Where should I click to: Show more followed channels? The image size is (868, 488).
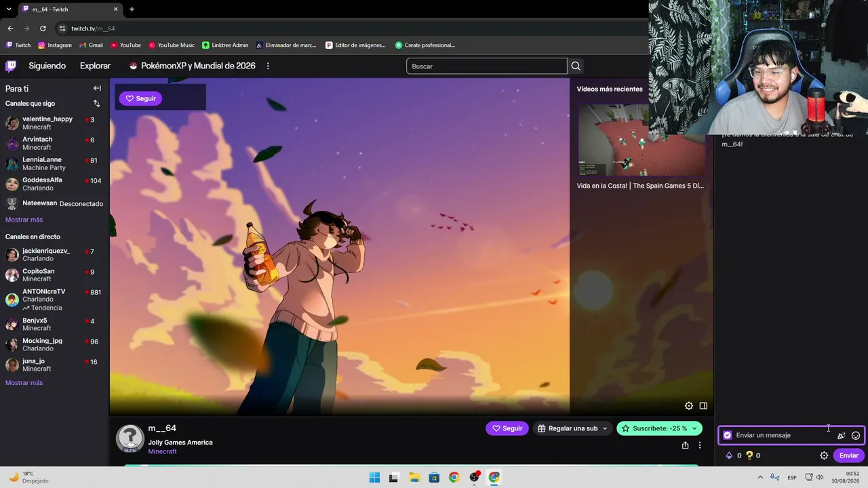(24, 220)
